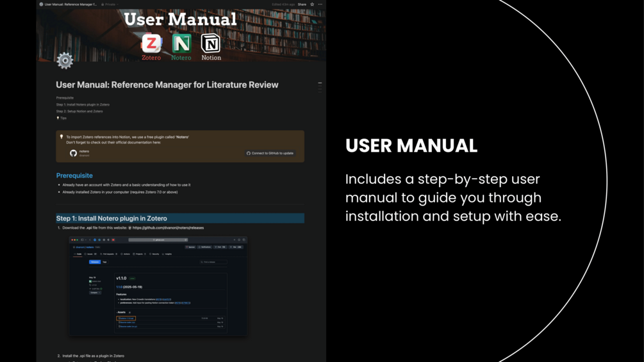644x362 pixels.
Task: Click 'Install the .xpi file as a plugin'
Action: click(93, 356)
